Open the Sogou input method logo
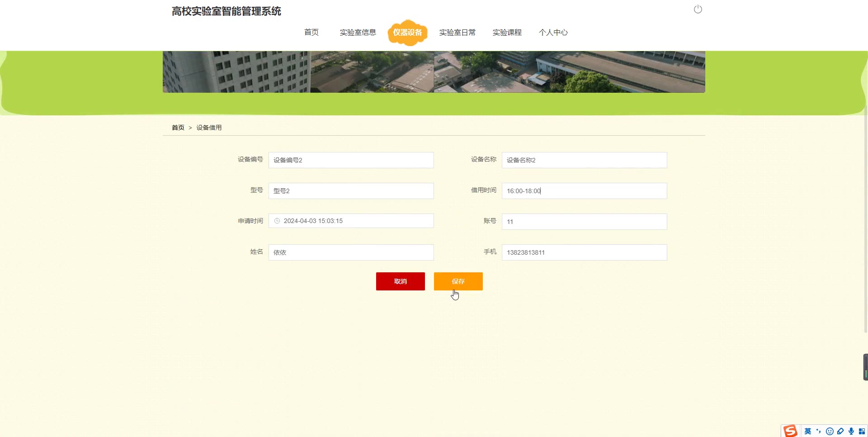Image resolution: width=868 pixels, height=437 pixels. pyautogui.click(x=790, y=431)
